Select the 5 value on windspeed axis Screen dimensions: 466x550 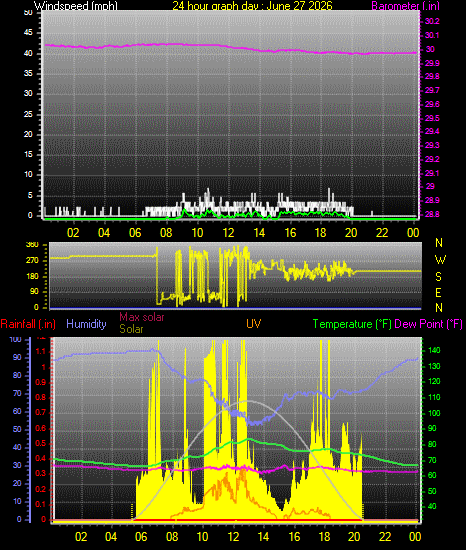(30, 195)
